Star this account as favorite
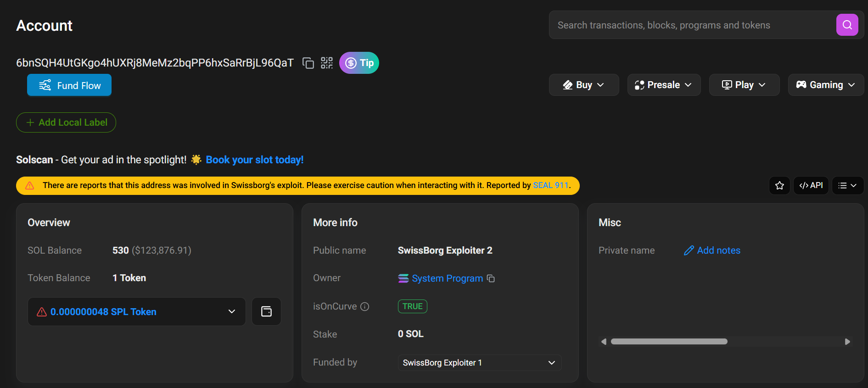The image size is (868, 388). point(779,186)
